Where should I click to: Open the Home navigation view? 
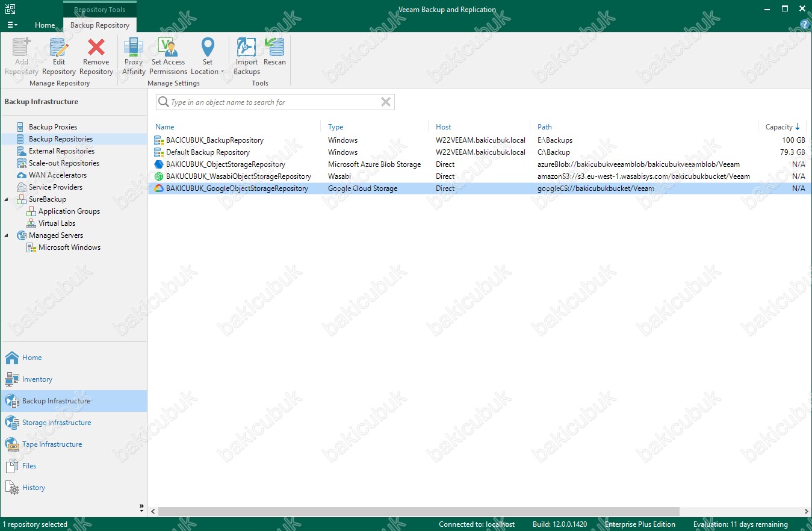click(x=73, y=358)
